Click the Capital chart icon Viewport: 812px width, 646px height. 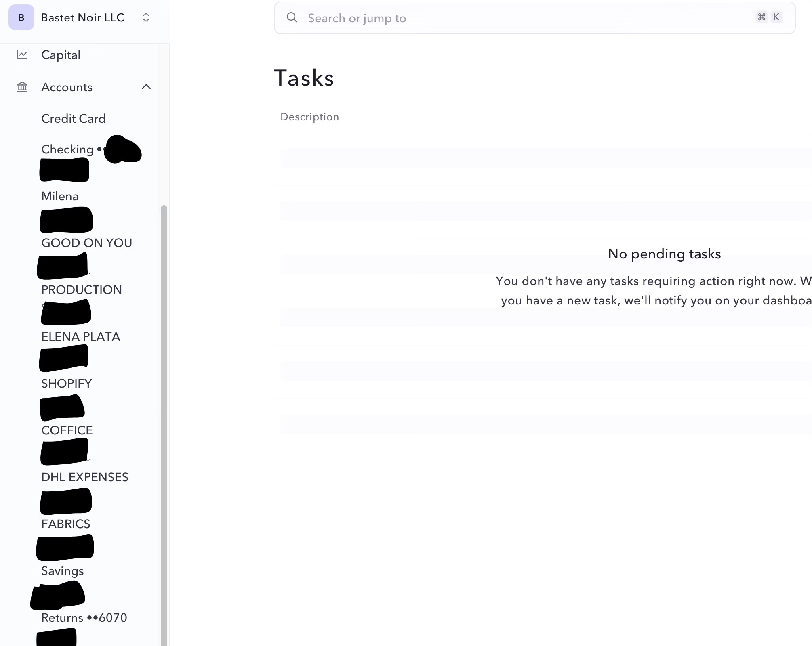[22, 55]
